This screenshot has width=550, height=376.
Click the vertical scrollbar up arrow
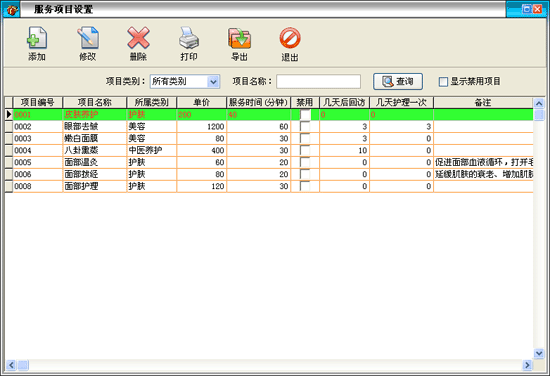click(539, 103)
